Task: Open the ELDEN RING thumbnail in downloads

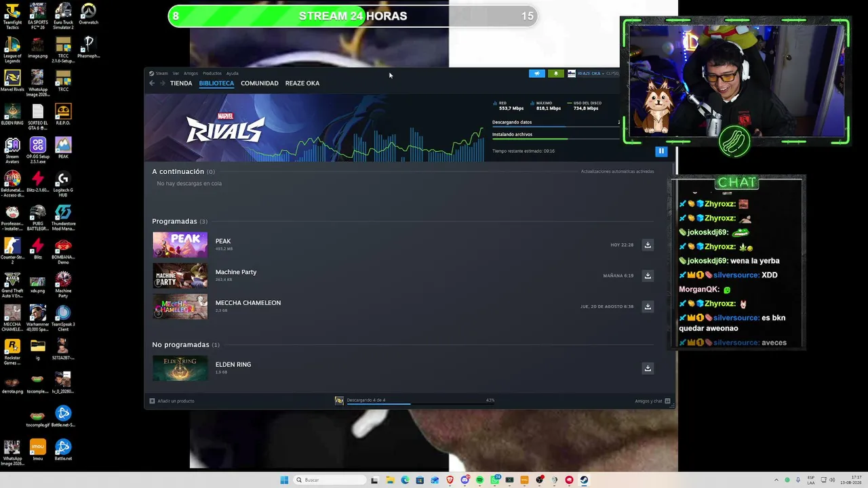Action: tap(180, 368)
